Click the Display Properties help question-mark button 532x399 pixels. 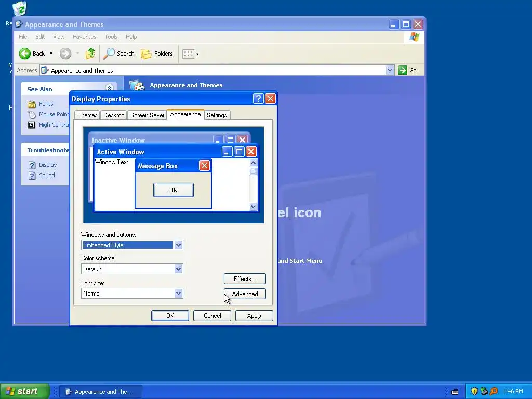pos(258,98)
